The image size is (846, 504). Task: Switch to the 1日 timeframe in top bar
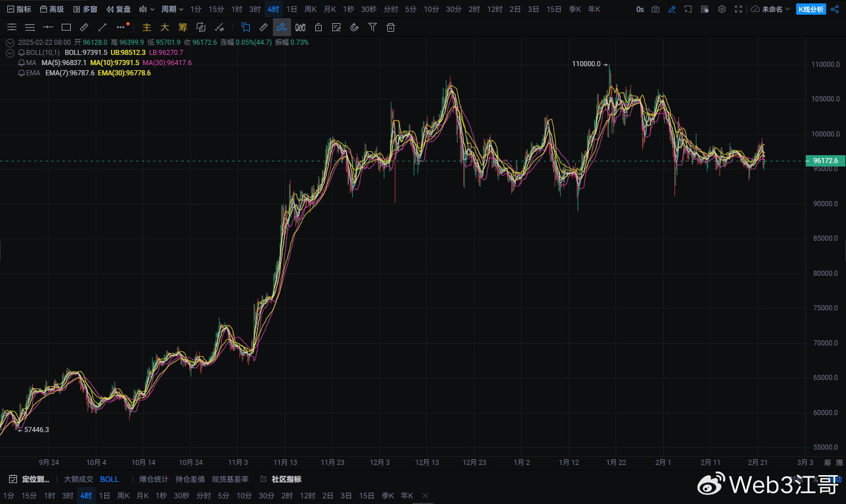[292, 9]
